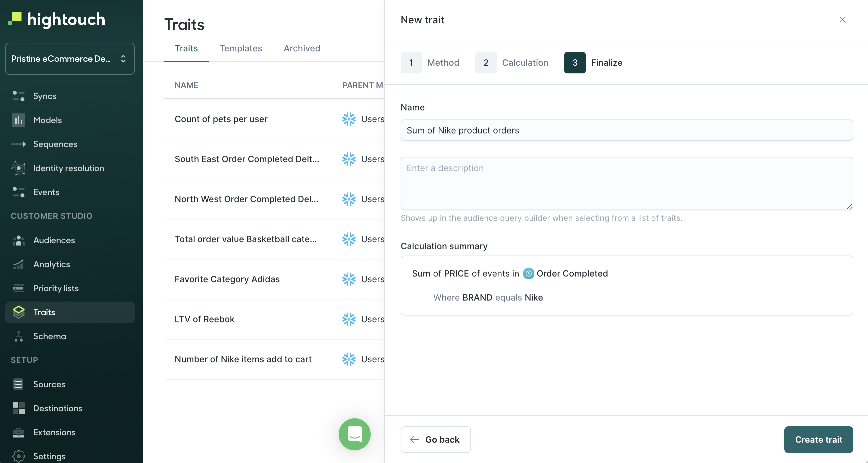Go to step 1 Method
This screenshot has width=868, height=463.
point(430,63)
